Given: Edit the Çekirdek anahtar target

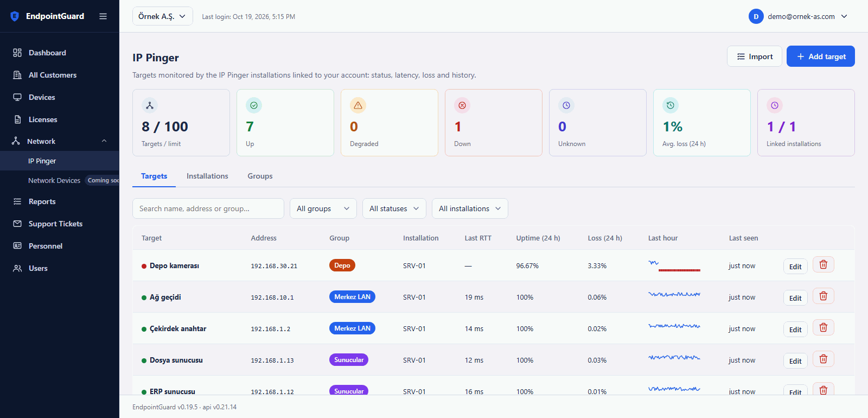Looking at the screenshot, I should (795, 330).
